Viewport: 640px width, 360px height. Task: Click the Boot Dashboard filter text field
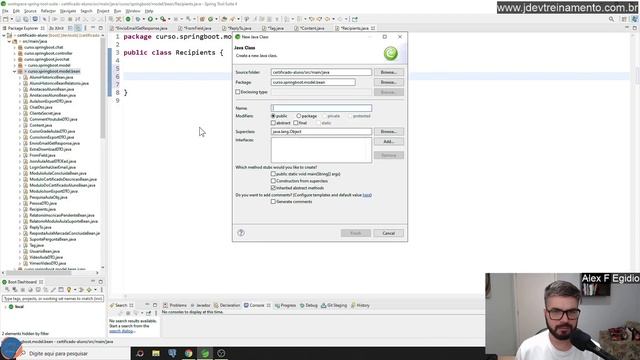point(53,299)
